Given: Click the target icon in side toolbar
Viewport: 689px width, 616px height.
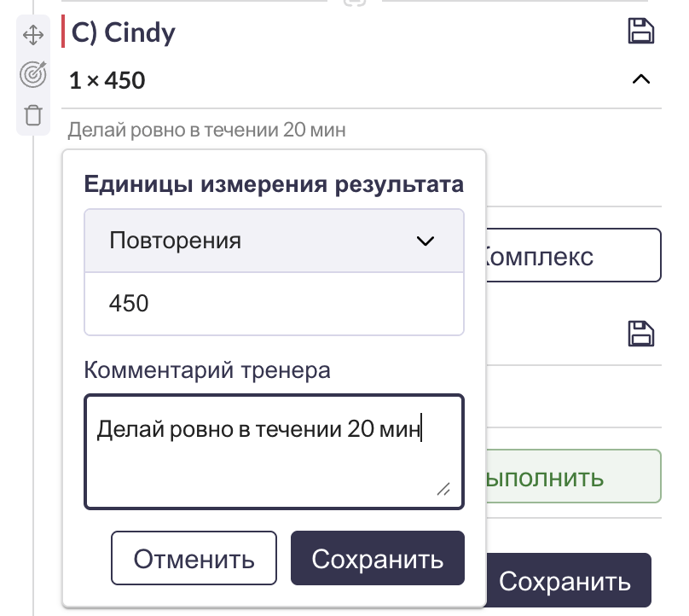Looking at the screenshot, I should click(x=32, y=75).
